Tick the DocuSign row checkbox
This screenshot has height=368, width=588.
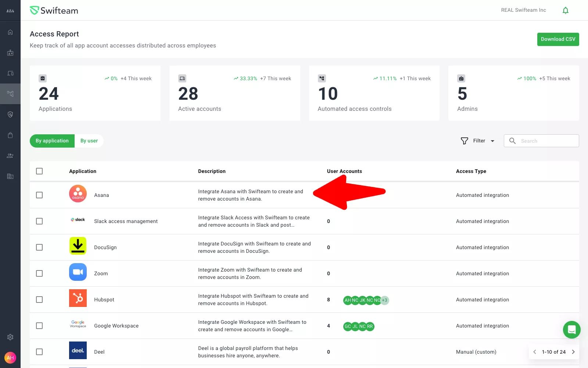39,247
